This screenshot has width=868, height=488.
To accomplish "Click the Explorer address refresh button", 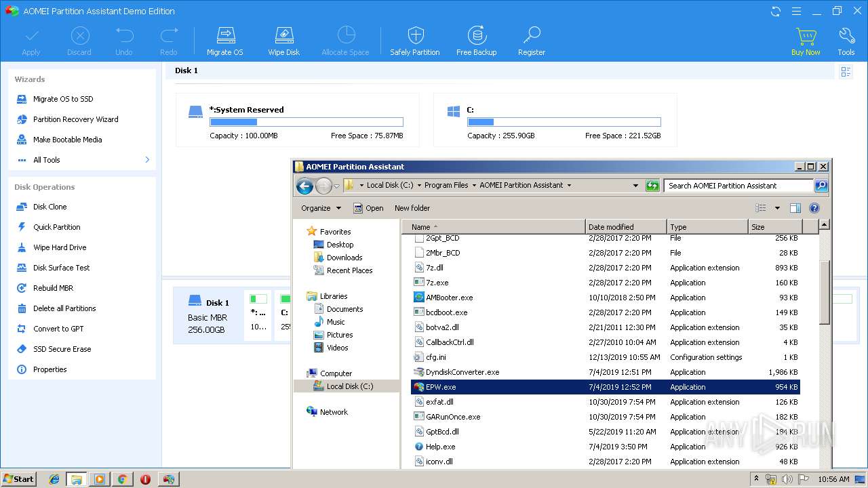I will (x=652, y=186).
